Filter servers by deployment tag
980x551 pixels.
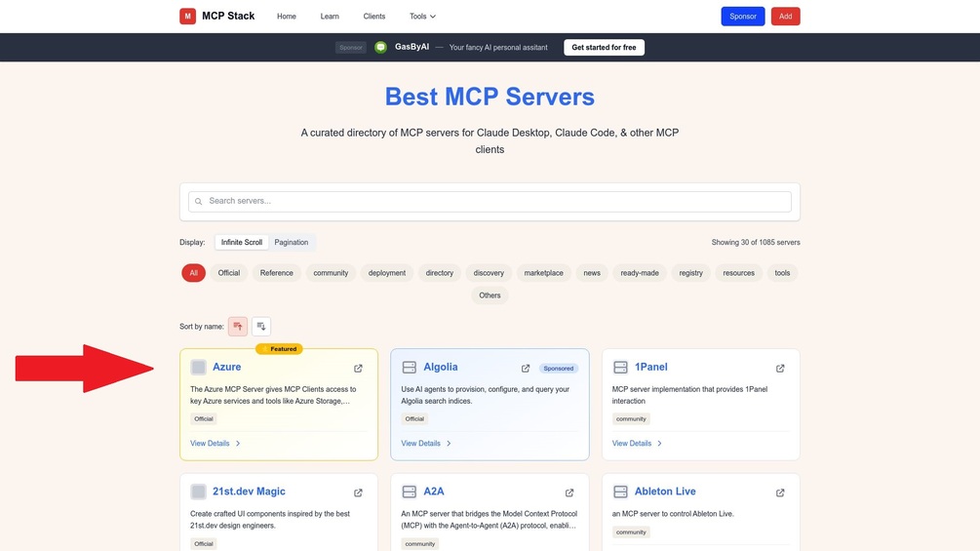pyautogui.click(x=387, y=273)
